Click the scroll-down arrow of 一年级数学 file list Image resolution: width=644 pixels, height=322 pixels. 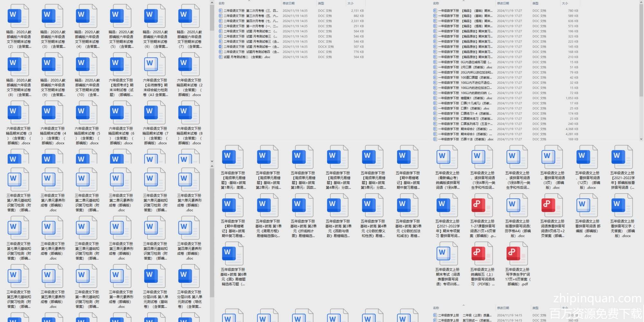coord(641,139)
